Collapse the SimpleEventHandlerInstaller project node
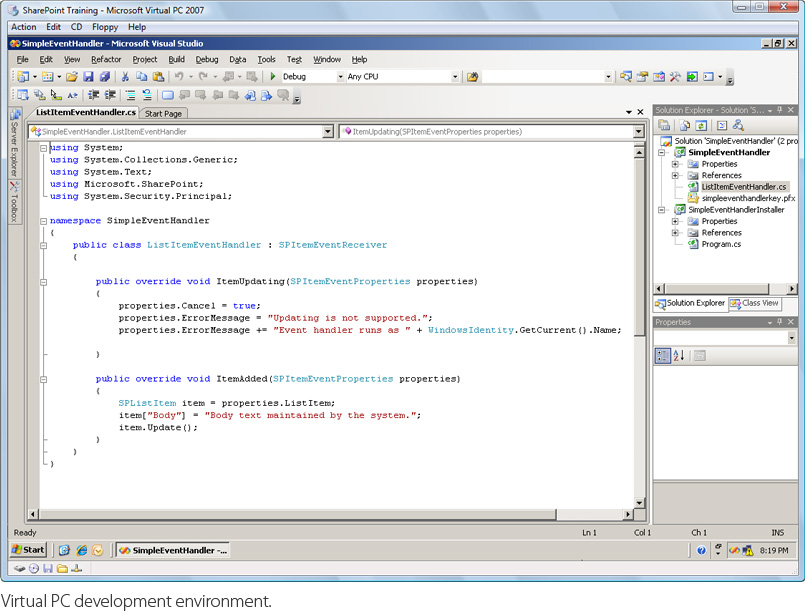 tap(662, 210)
